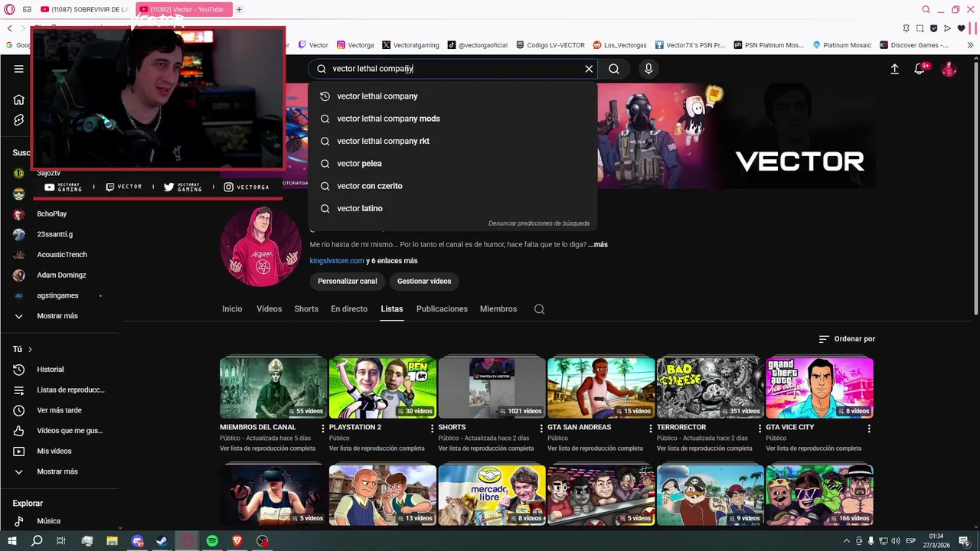The width and height of the screenshot is (980, 551).
Task: Select suggestion vector lethal company rkt
Action: pyautogui.click(x=452, y=141)
